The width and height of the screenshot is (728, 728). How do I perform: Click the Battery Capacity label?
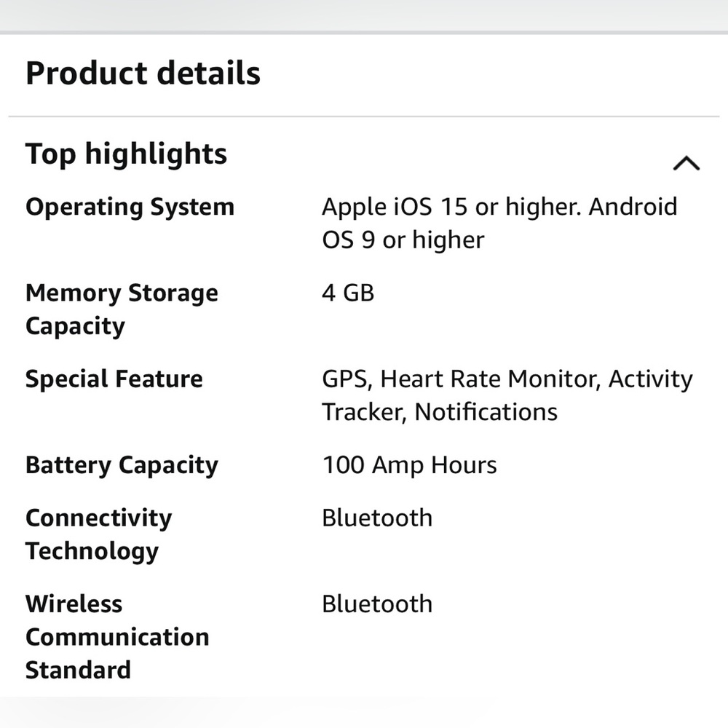click(x=122, y=465)
